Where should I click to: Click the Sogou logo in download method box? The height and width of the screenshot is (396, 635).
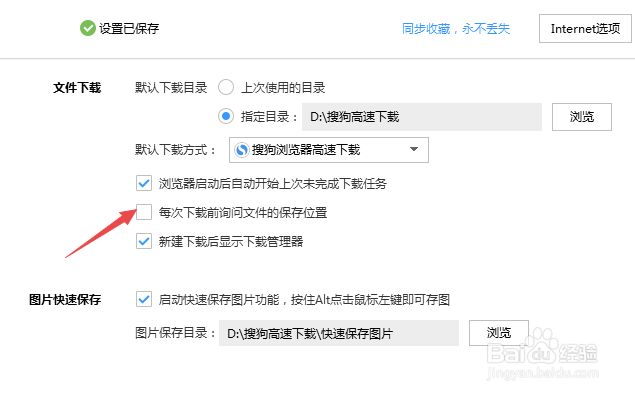[242, 150]
